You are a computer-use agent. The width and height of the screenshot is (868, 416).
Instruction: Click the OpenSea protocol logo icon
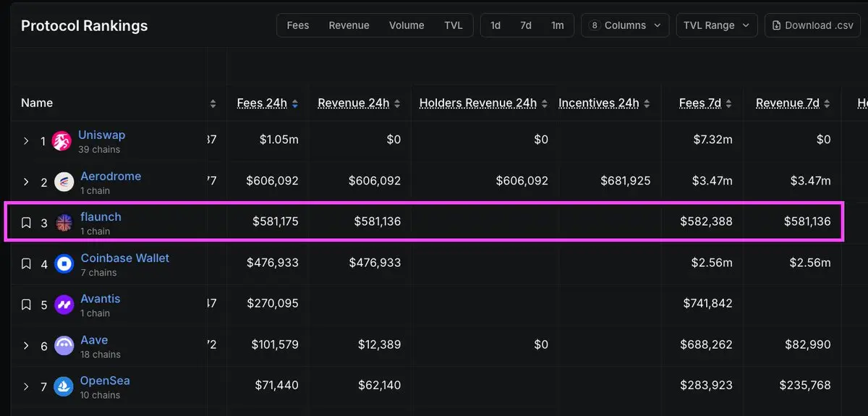tap(64, 387)
